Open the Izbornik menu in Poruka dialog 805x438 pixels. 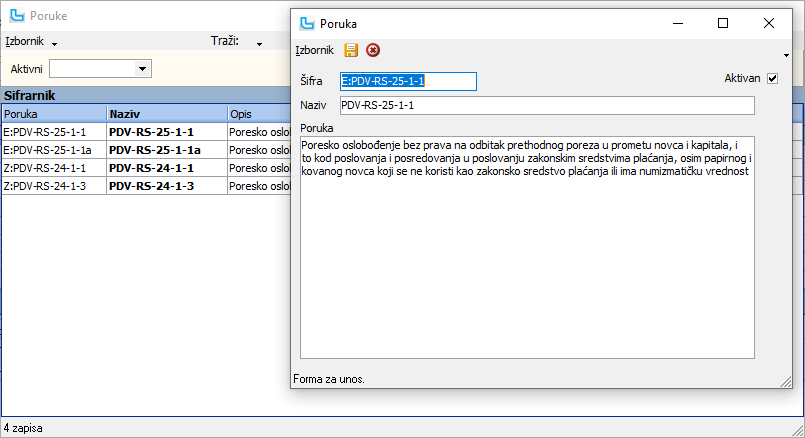tap(314, 50)
